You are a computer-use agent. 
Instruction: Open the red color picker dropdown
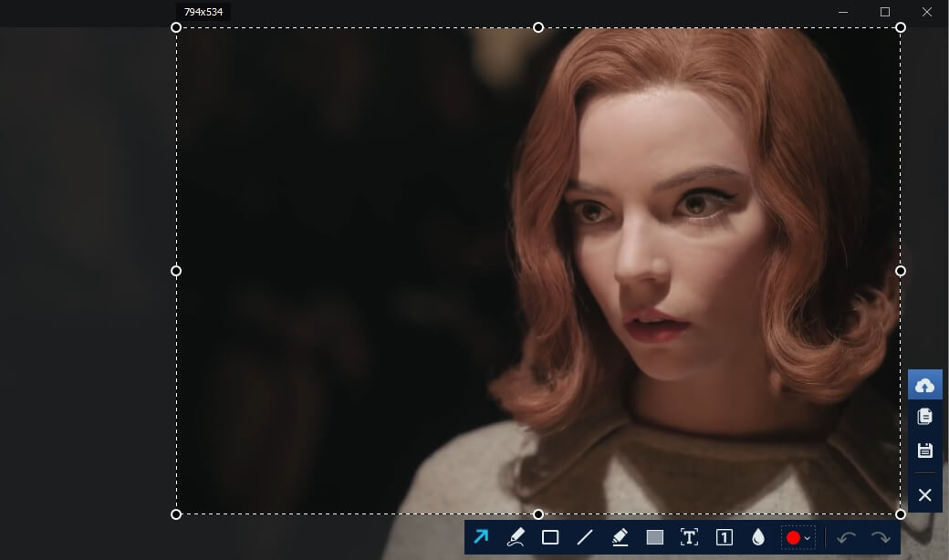click(x=798, y=537)
